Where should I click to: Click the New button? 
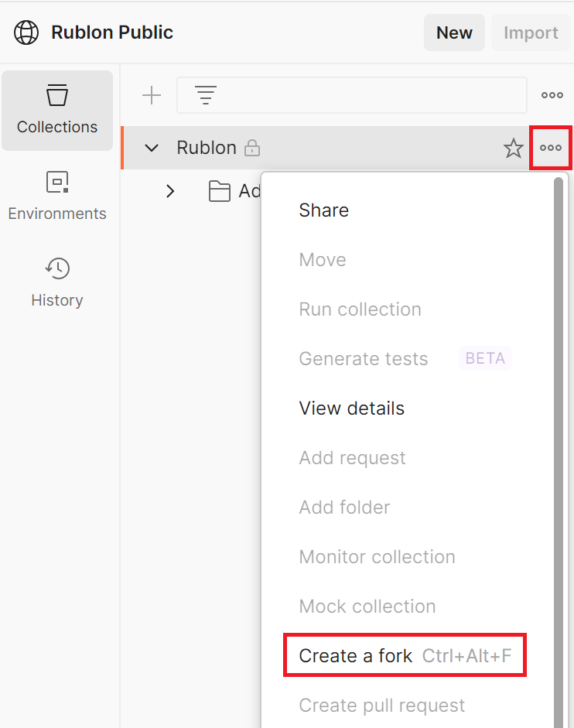pos(454,32)
